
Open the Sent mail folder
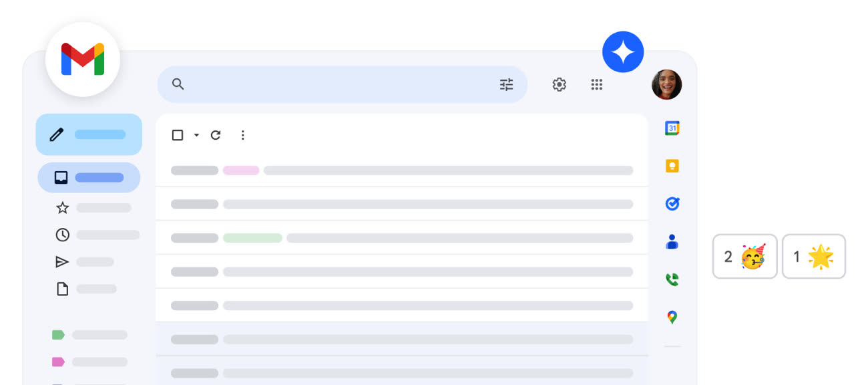63,262
